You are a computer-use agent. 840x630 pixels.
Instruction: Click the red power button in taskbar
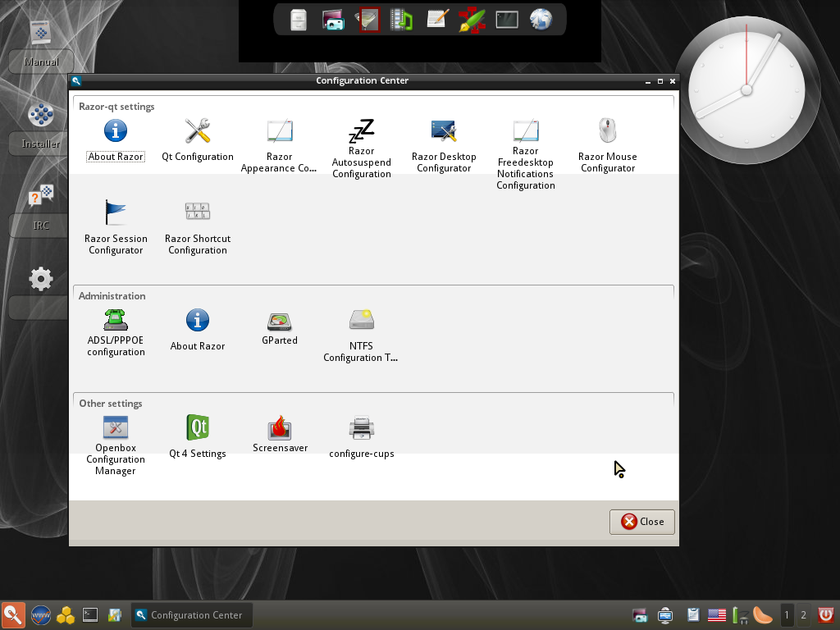(826, 615)
